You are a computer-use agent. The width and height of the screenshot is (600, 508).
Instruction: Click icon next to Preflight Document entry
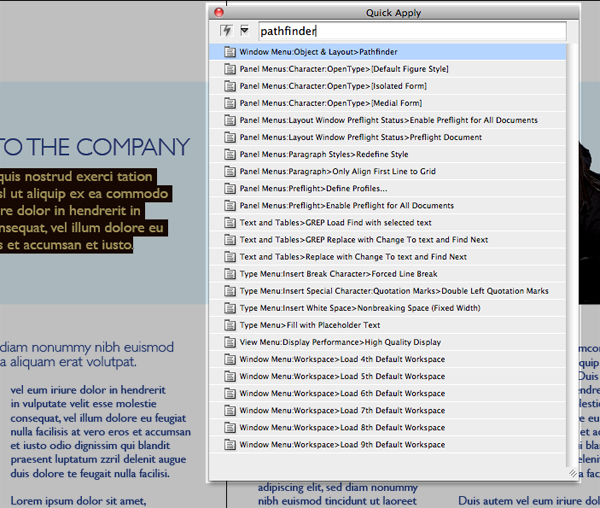tap(229, 137)
